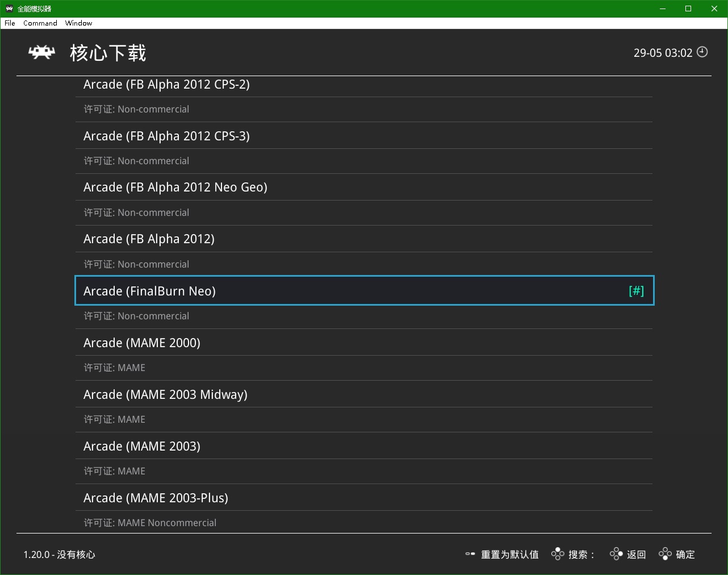Click the 核心下载 page title
Viewport: 728px width, 575px height.
click(108, 53)
